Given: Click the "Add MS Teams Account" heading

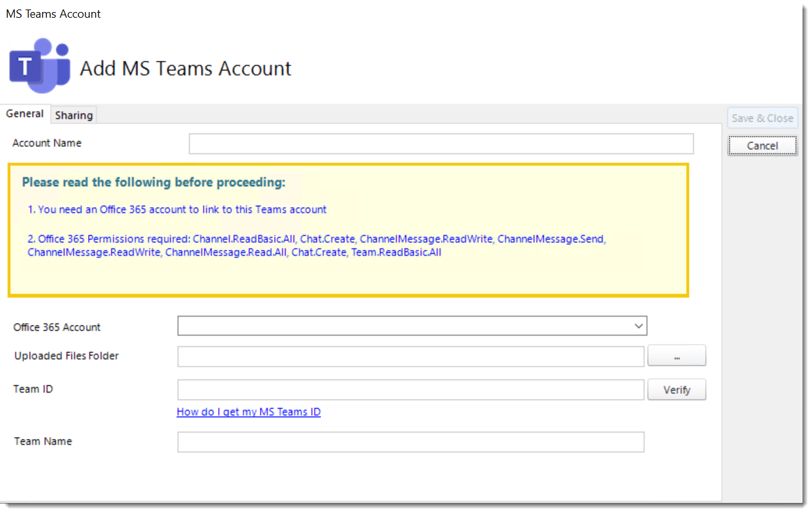Looking at the screenshot, I should click(185, 68).
